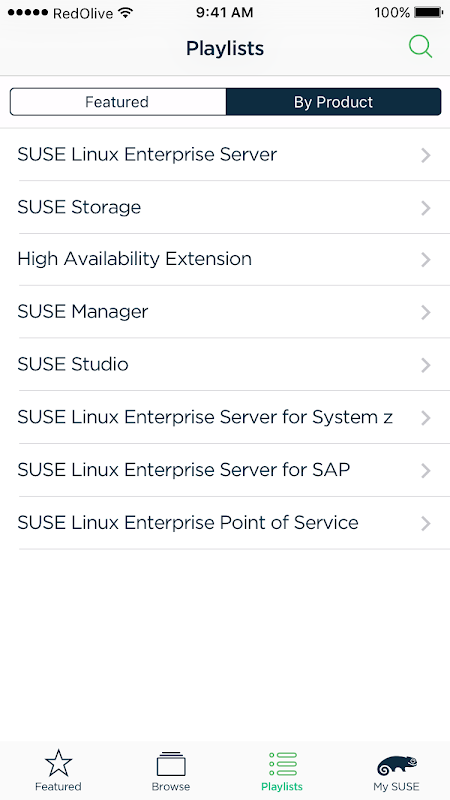
Task: Open SUSE Linux Enterprise Point of Service
Action: coord(225,523)
